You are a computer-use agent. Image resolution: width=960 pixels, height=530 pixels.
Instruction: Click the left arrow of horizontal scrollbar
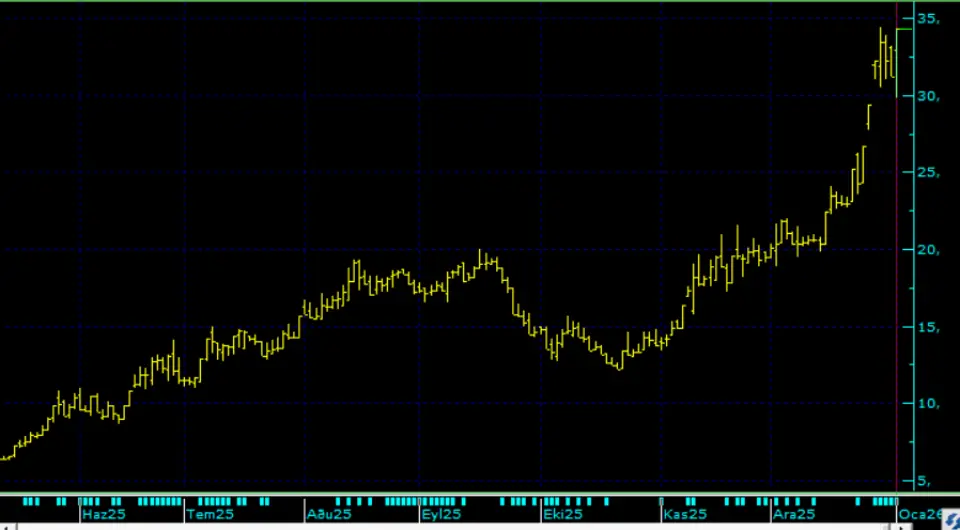(x=6, y=526)
